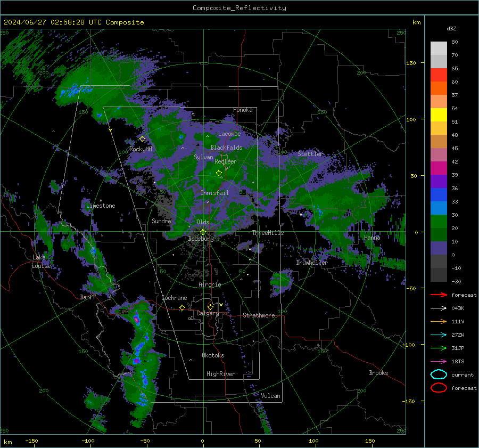
Task: Click the Lacombe city label
Action: click(229, 134)
